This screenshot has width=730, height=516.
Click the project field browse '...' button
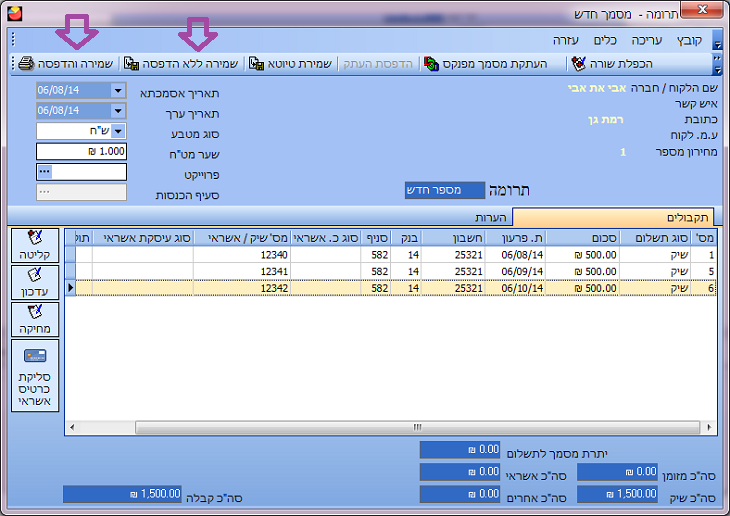(43, 171)
